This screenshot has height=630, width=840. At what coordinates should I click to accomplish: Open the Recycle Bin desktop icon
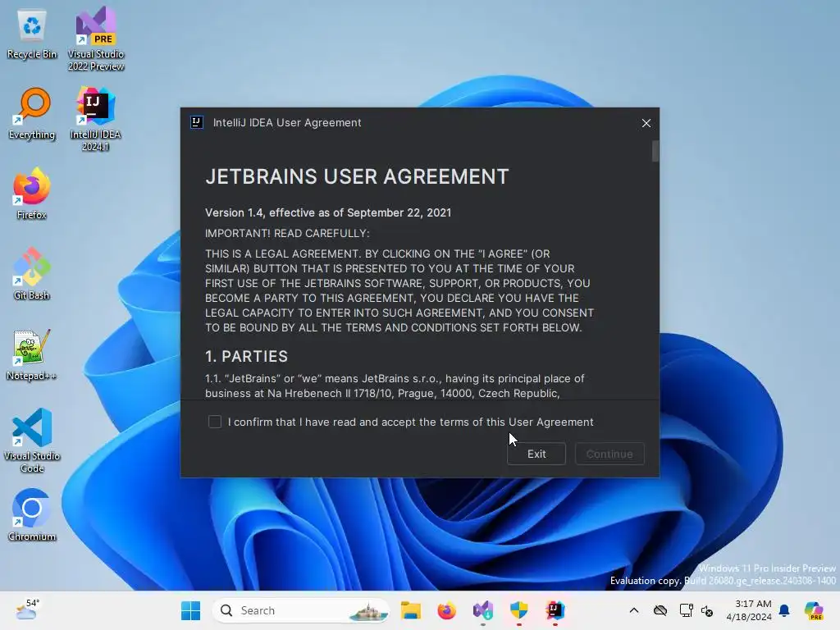(x=32, y=34)
